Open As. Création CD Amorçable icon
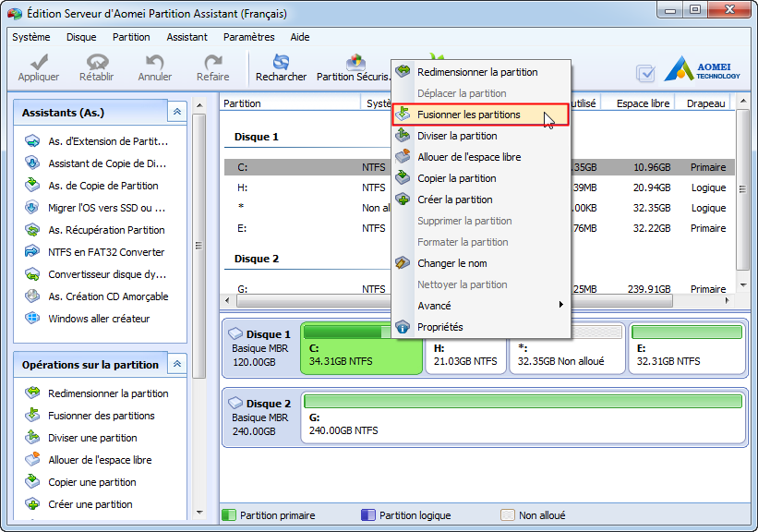 [x=32, y=296]
